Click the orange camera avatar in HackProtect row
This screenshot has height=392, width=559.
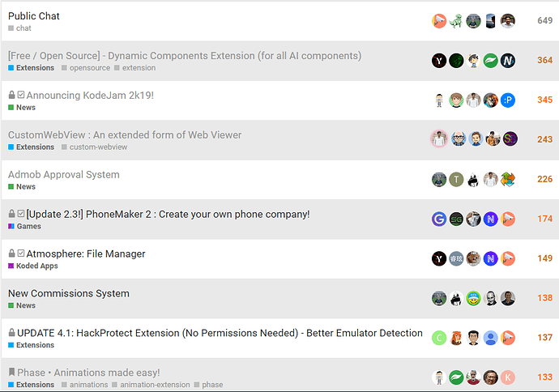[x=508, y=338]
